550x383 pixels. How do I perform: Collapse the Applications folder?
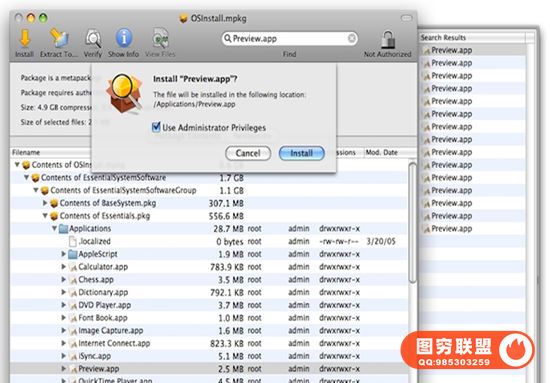click(54, 229)
